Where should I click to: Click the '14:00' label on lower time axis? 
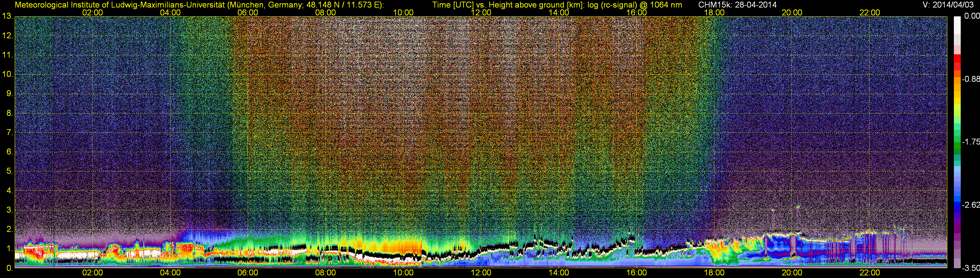(559, 273)
